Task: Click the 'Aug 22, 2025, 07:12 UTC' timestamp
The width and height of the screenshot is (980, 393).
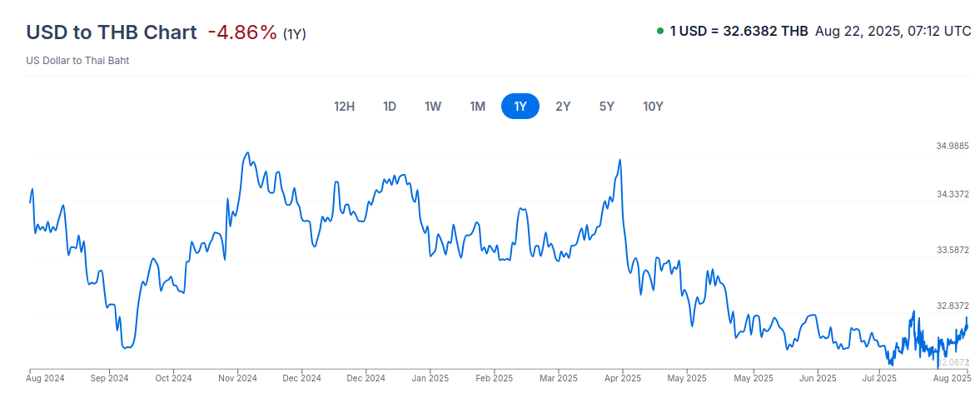Action: click(893, 31)
